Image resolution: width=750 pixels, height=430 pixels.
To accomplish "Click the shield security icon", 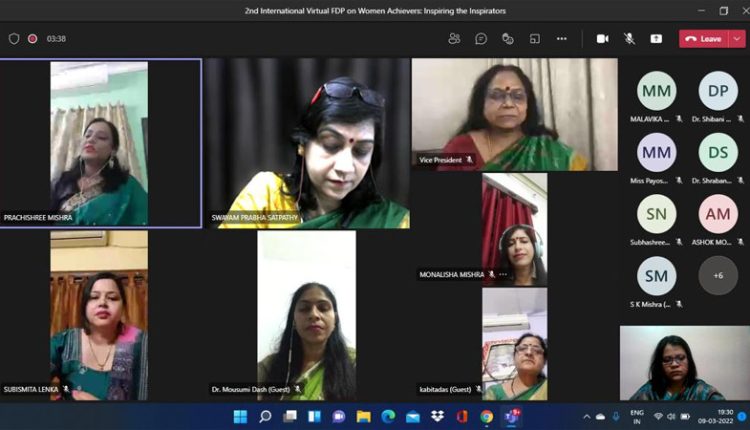I will (x=14, y=39).
